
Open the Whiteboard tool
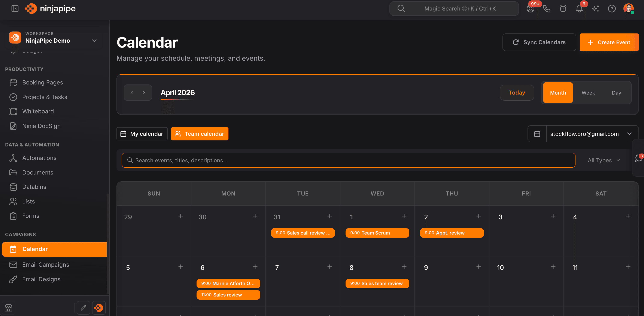(38, 111)
